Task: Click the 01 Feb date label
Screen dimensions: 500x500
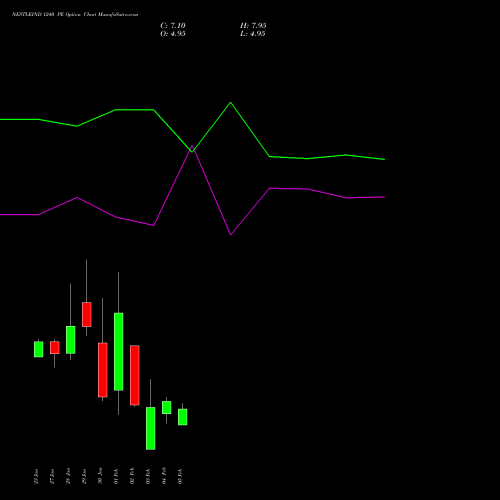Action: (116, 476)
